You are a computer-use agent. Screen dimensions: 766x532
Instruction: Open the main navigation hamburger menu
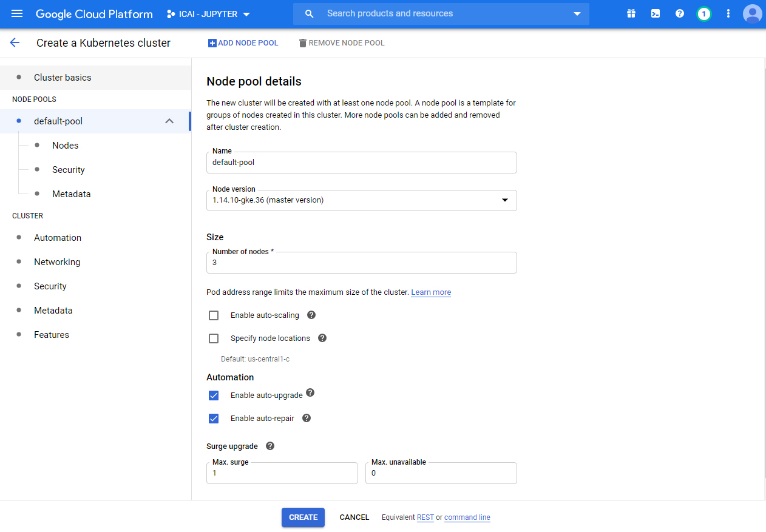click(x=17, y=13)
